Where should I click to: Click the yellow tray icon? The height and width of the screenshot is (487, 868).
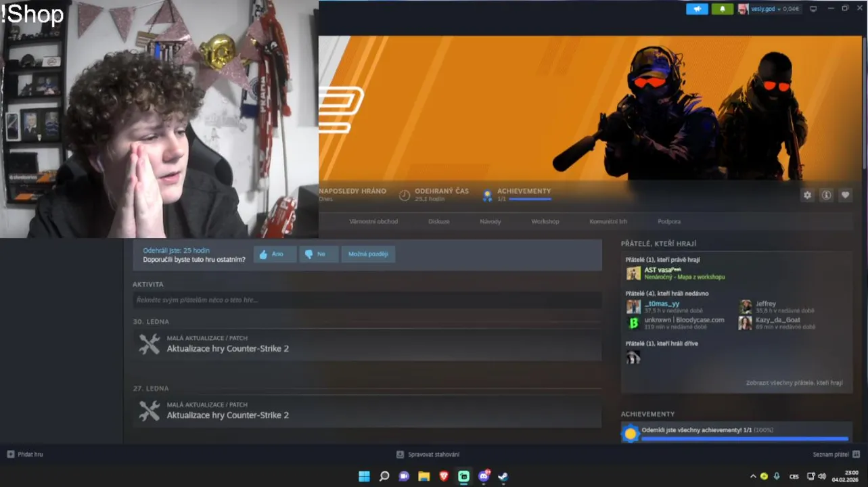click(x=764, y=476)
